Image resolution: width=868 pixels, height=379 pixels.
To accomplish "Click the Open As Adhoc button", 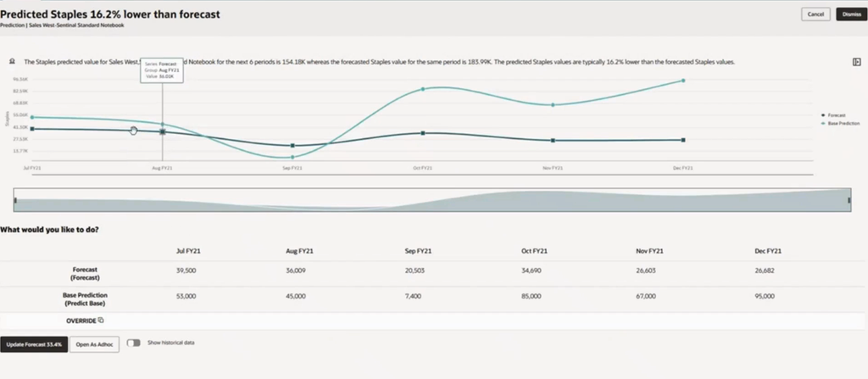I will (x=94, y=344).
